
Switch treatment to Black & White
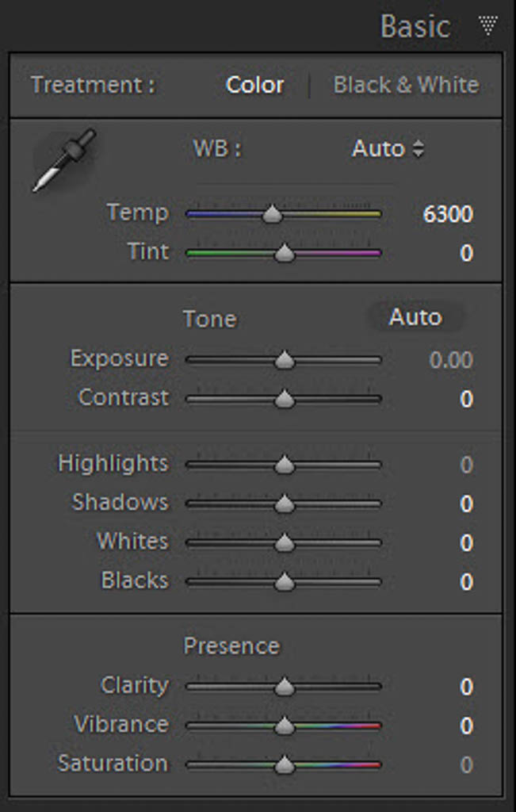(x=406, y=85)
